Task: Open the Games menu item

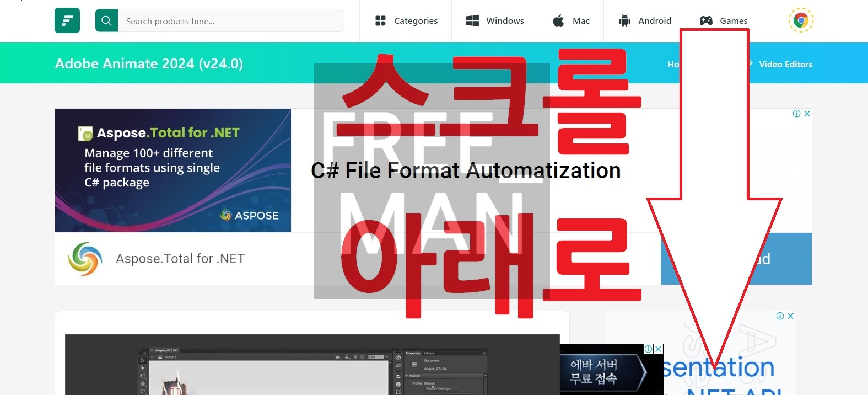Action: tap(724, 20)
